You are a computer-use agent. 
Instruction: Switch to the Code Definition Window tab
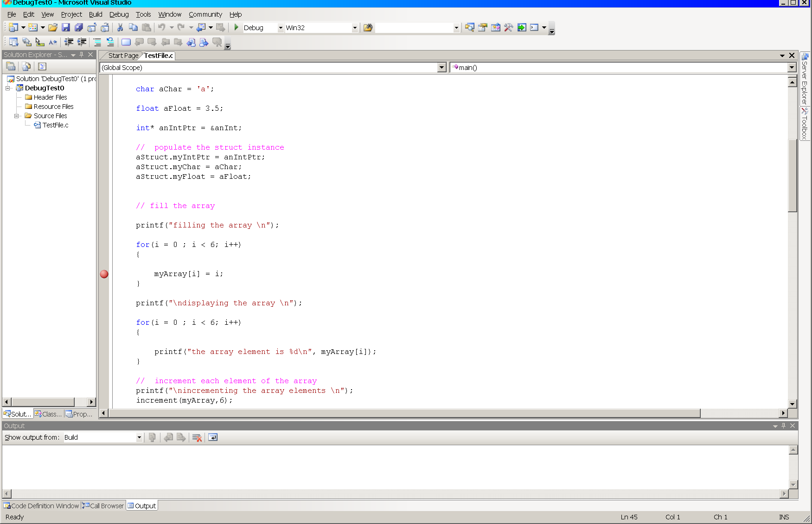[41, 506]
